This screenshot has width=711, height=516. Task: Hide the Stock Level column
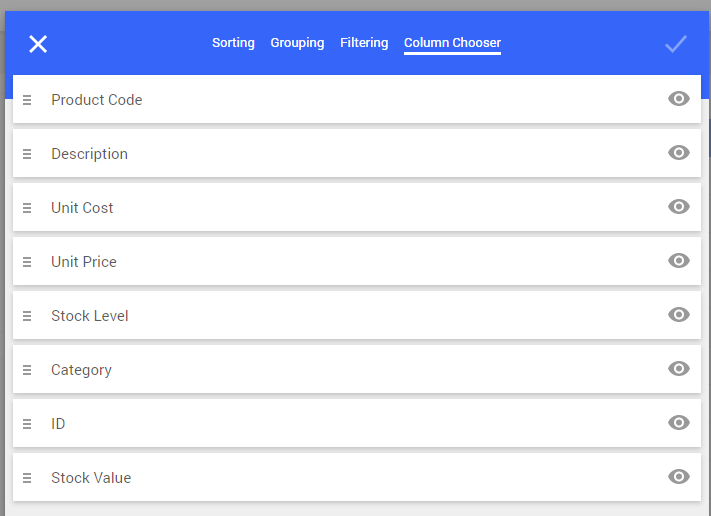pyautogui.click(x=679, y=314)
